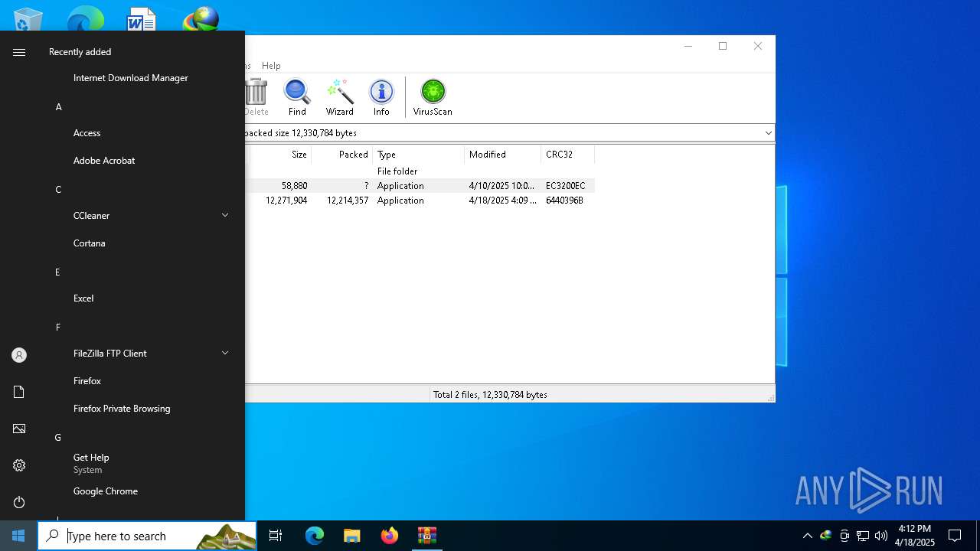The width and height of the screenshot is (980, 551).
Task: Sort files by Modified column header
Action: tap(502, 155)
